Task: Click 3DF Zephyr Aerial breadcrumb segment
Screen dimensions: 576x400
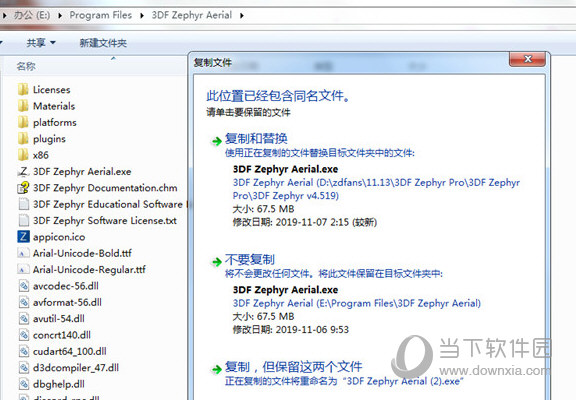Action: (192, 15)
